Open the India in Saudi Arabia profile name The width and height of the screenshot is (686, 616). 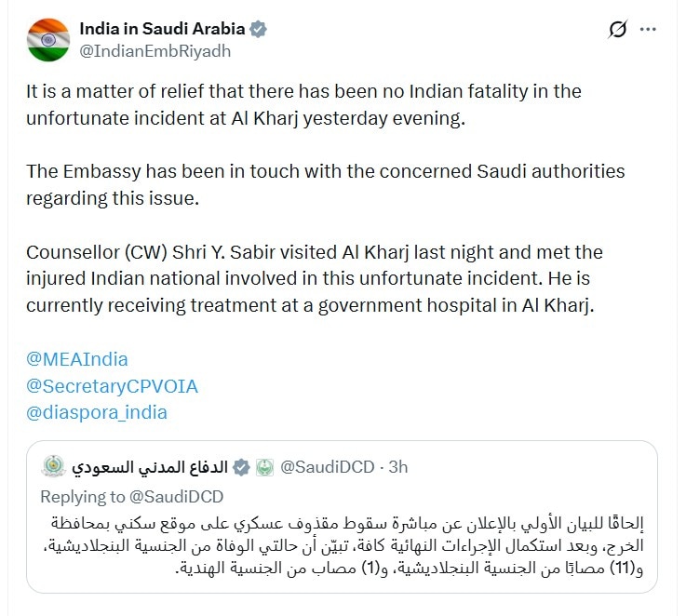coord(162,29)
